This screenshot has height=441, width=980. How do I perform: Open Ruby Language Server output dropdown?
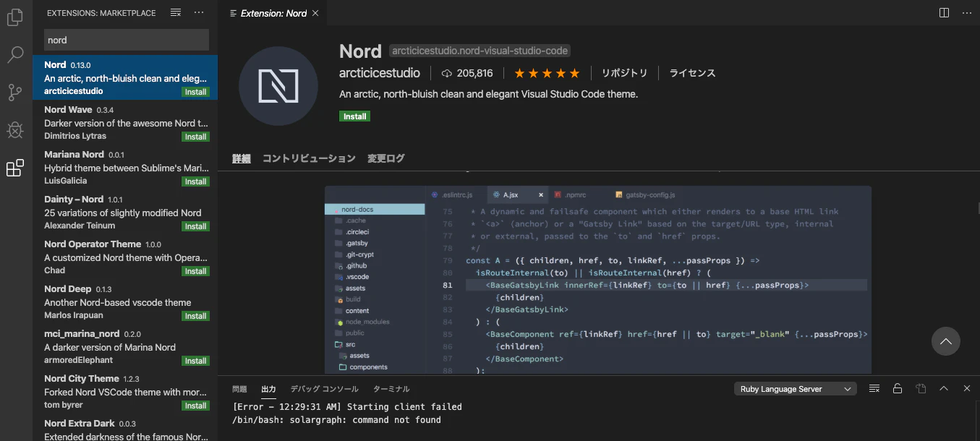[x=796, y=389]
